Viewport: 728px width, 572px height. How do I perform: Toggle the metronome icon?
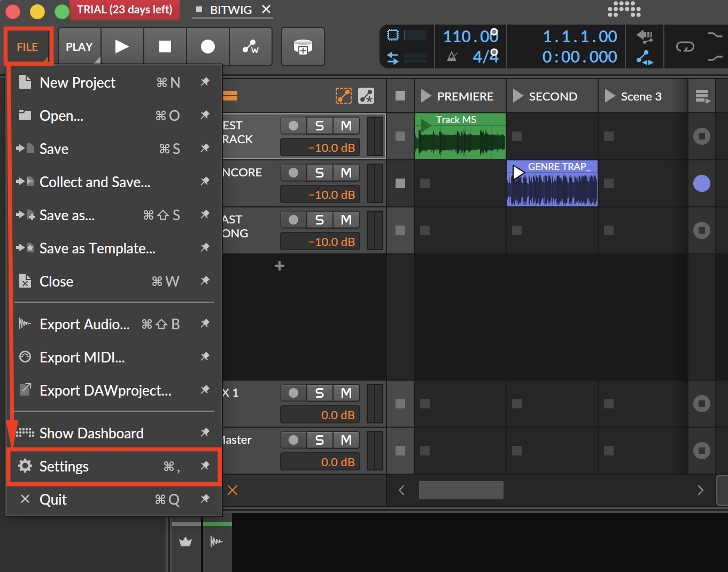click(452, 56)
